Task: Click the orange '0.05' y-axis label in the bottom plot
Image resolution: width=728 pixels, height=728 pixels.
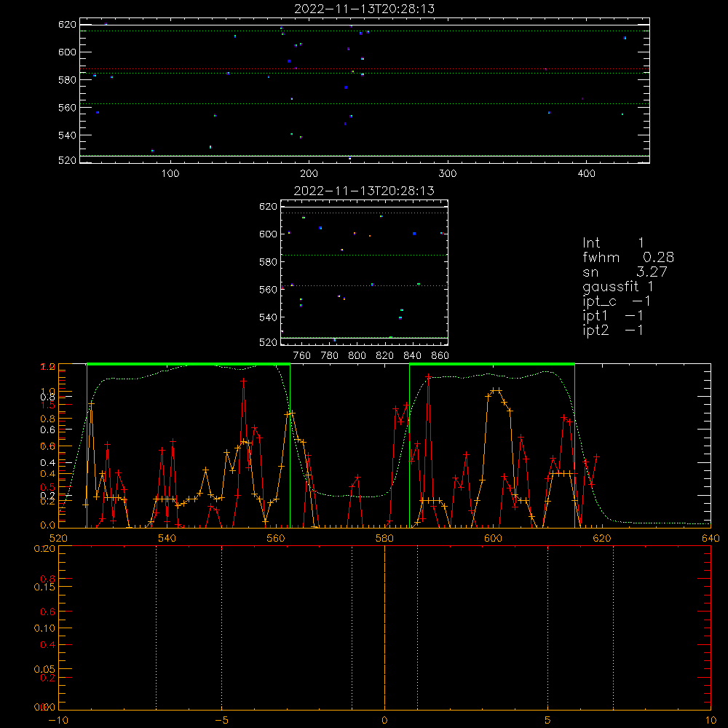Action: click(44, 670)
